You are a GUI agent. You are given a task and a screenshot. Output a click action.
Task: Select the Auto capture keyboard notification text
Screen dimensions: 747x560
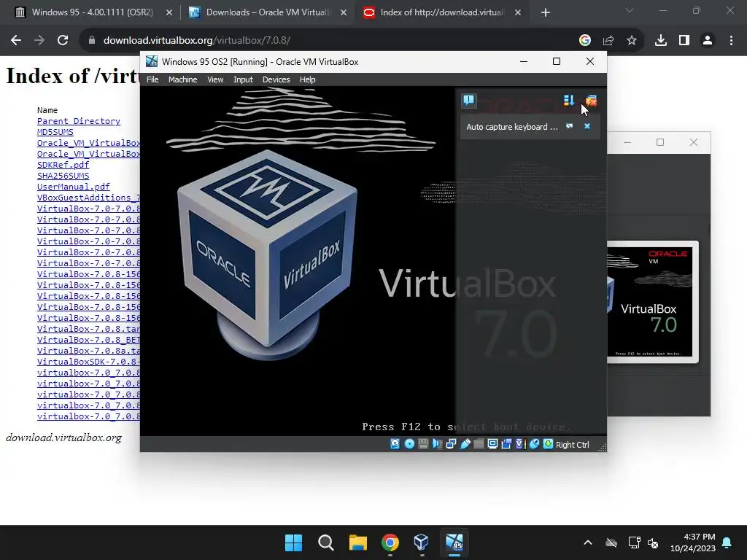point(511,127)
